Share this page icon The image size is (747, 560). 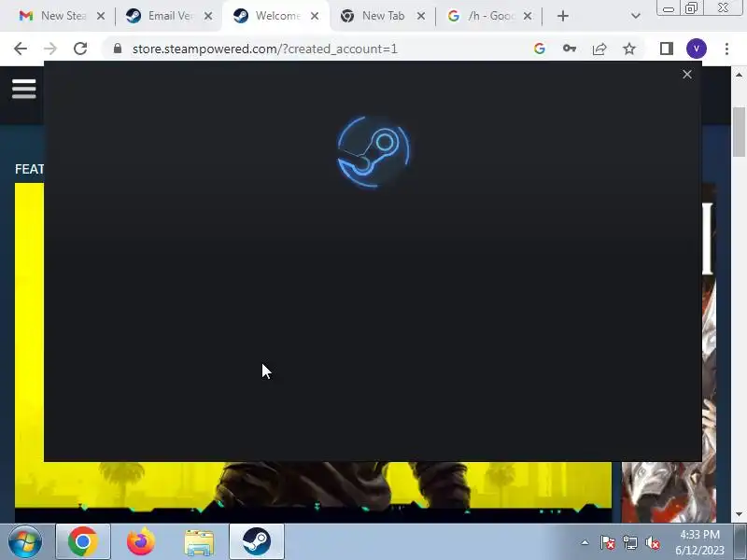[x=599, y=49]
